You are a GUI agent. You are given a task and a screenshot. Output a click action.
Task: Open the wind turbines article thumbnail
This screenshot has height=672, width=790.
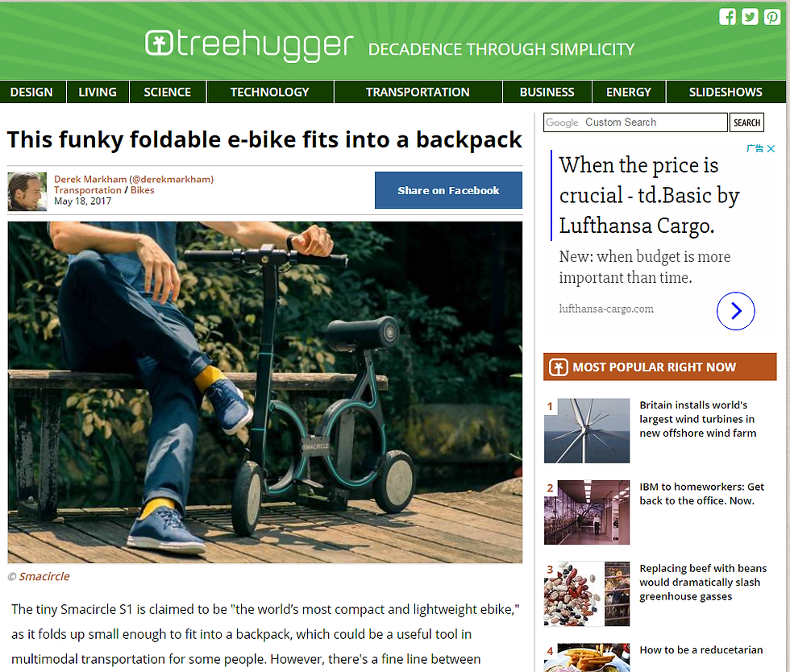click(587, 431)
